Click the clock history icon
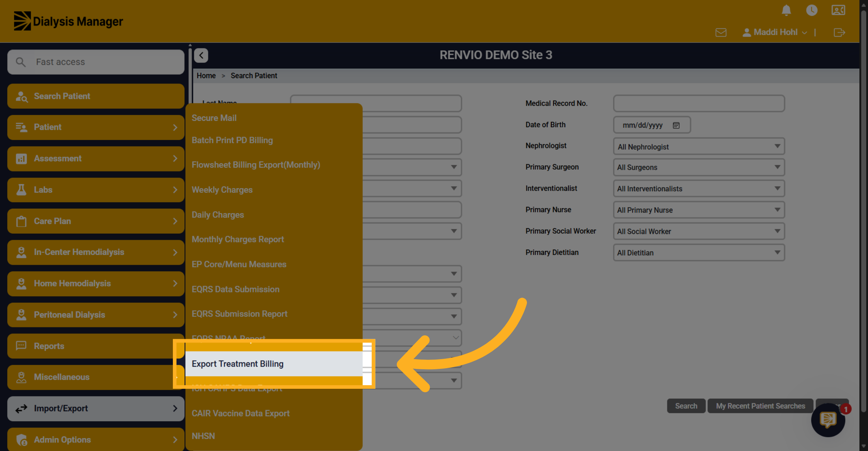Screen dimensions: 868x451 pos(812,10)
